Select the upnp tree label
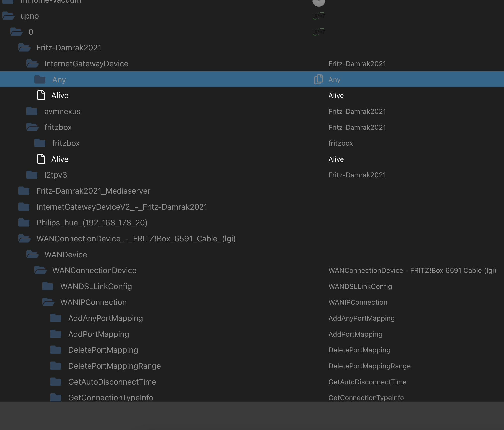This screenshot has height=430, width=504. 30,16
